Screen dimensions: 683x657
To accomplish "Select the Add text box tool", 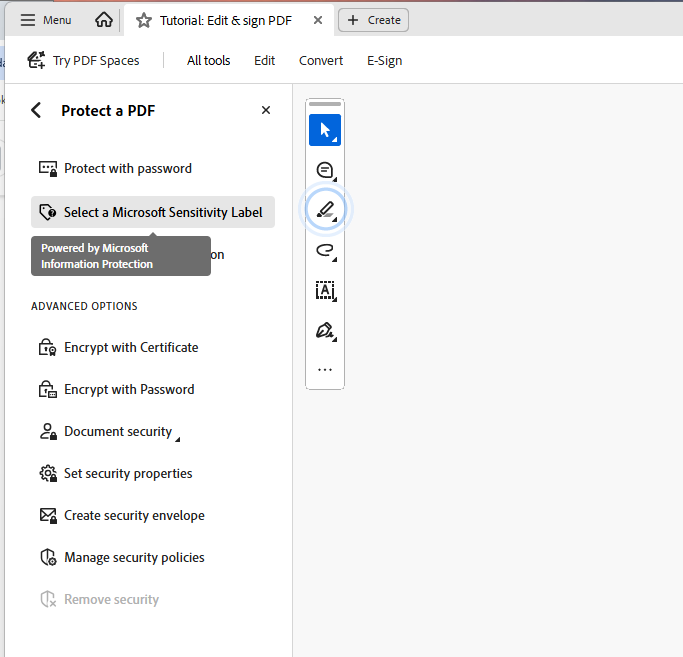I will point(325,291).
